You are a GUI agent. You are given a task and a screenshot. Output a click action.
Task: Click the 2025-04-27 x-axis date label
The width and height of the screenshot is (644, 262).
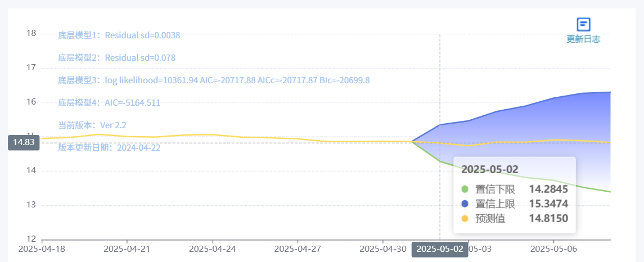[298, 249]
